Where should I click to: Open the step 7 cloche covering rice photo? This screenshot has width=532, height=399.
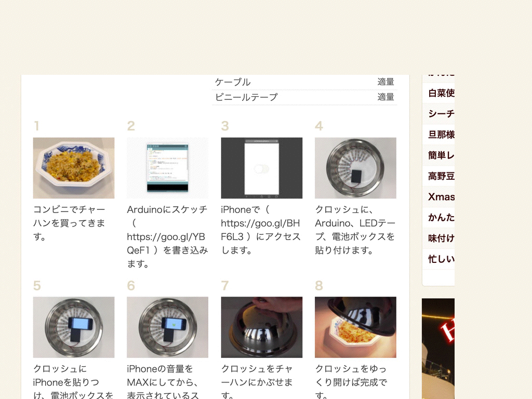click(262, 327)
